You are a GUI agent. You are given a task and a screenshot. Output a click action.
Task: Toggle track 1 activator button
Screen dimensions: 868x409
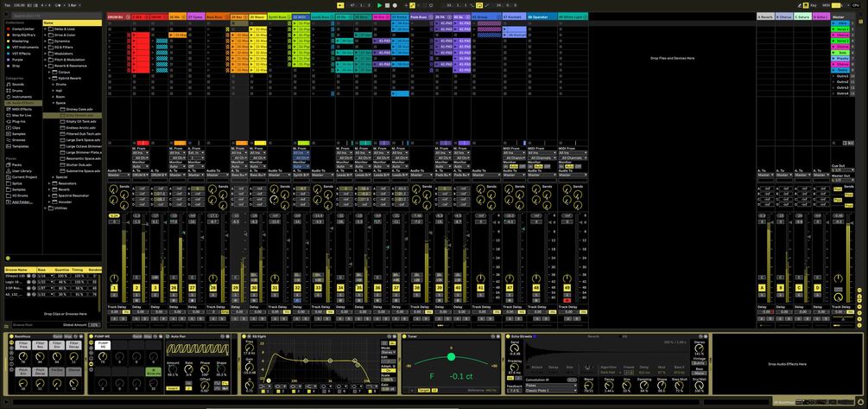pyautogui.click(x=115, y=288)
